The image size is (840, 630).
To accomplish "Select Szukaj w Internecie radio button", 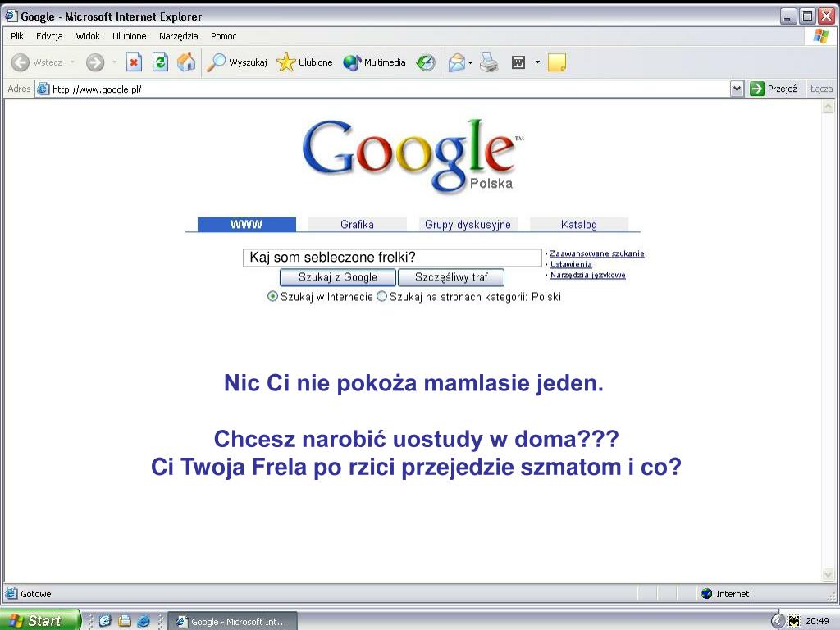I will [x=272, y=296].
